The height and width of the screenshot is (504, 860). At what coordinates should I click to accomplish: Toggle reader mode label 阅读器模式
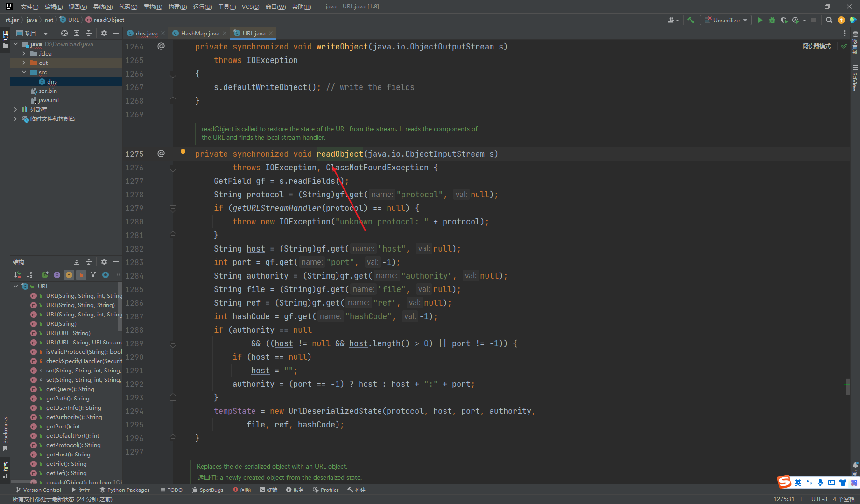tap(817, 46)
